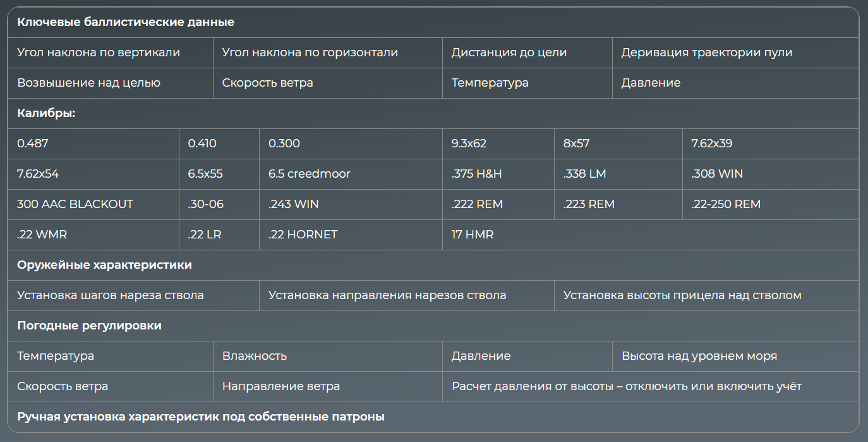868x442 pixels.
Task: Select the .308 WIN caliber
Action: pyautogui.click(x=717, y=174)
